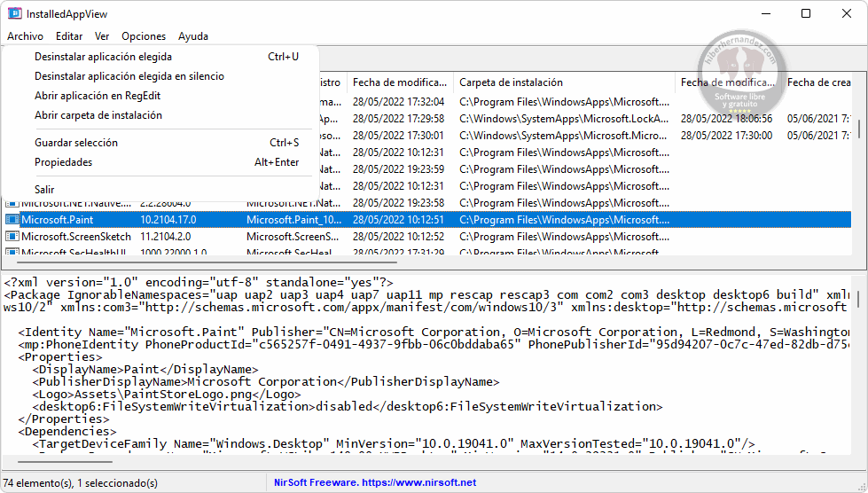This screenshot has width=868, height=493.
Task: Open the Opciones menu
Action: (144, 36)
